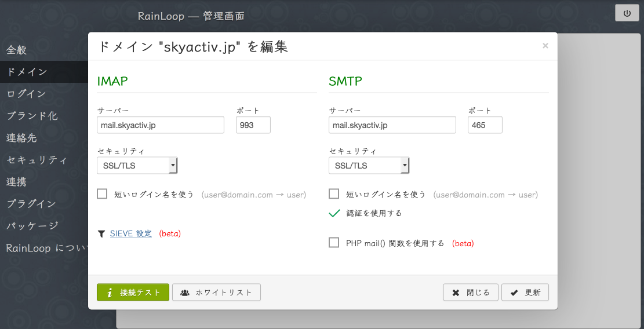644x329 pixels.
Task: Open the SIEVE 設定 link
Action: tap(130, 234)
